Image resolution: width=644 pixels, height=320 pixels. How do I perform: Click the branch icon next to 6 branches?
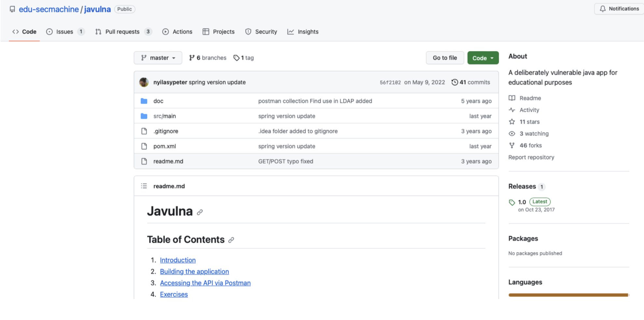pos(192,58)
